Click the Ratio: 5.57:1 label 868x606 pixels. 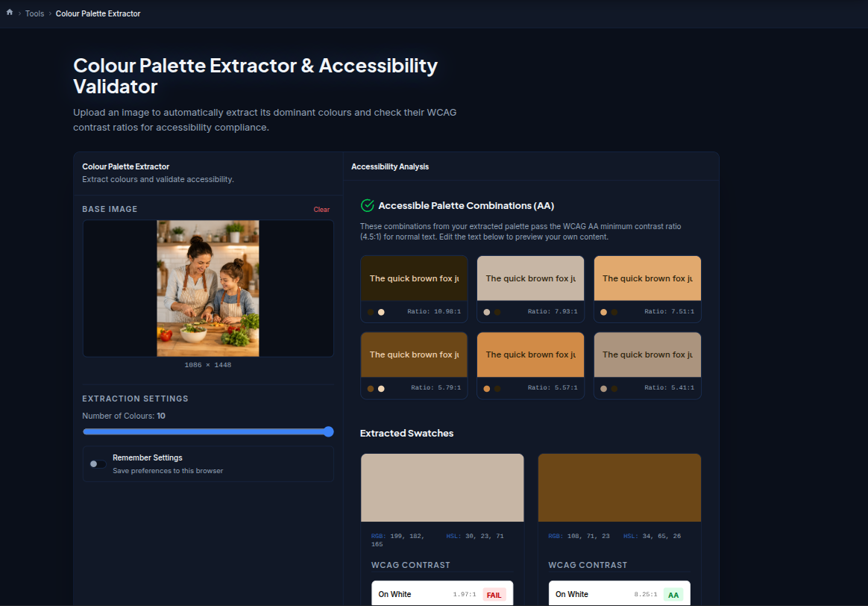553,388
